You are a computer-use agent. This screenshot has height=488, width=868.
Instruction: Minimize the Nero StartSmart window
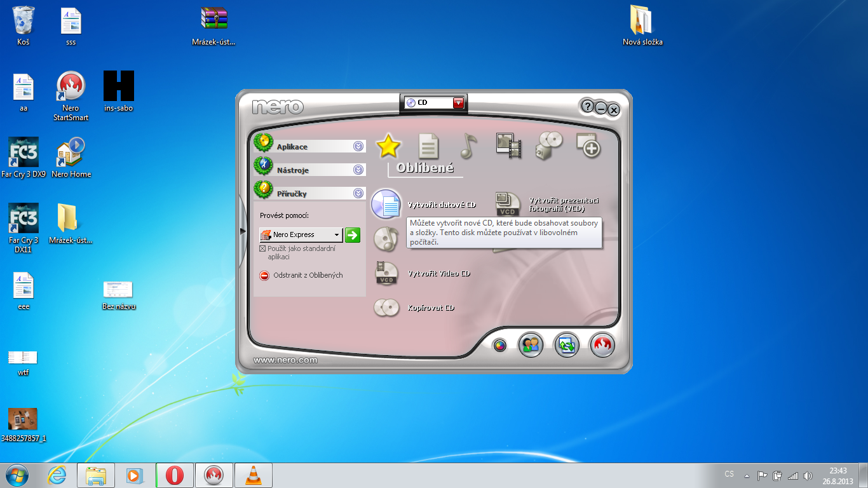pyautogui.click(x=601, y=109)
